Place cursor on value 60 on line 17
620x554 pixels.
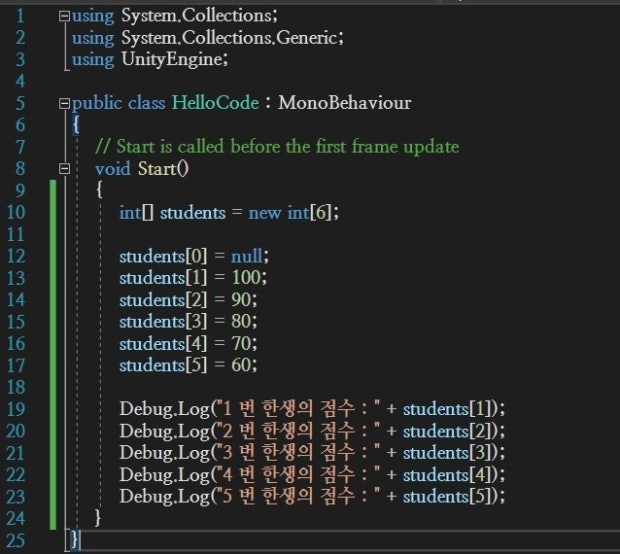pyautogui.click(x=245, y=365)
